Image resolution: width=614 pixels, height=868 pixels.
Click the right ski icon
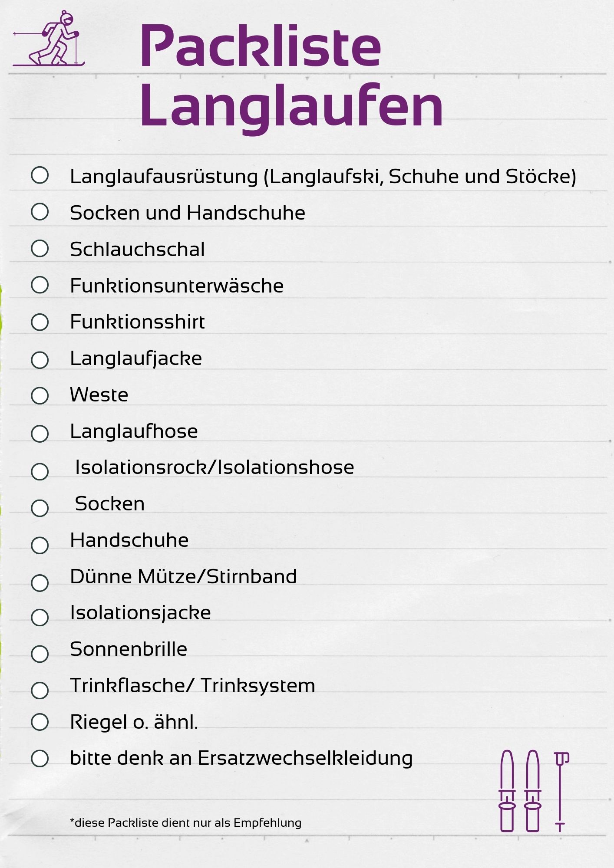533,791
